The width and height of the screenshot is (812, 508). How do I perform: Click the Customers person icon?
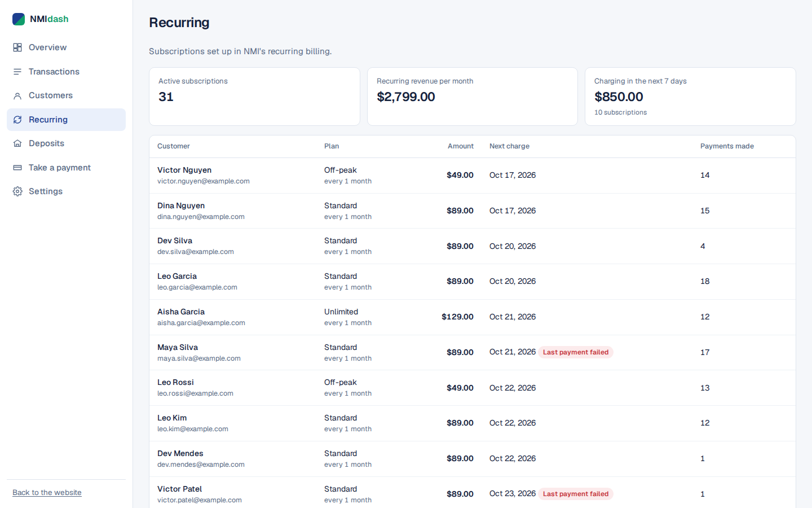[17, 95]
